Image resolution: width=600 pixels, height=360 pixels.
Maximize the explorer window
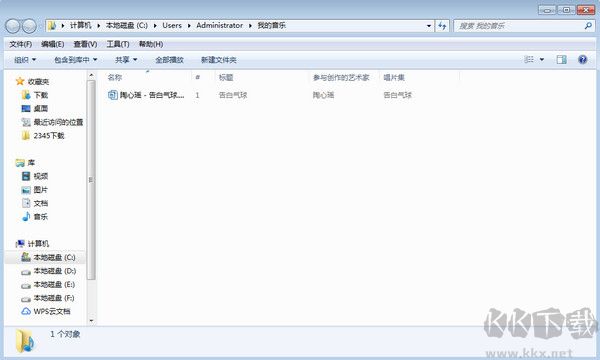pyautogui.click(x=566, y=10)
